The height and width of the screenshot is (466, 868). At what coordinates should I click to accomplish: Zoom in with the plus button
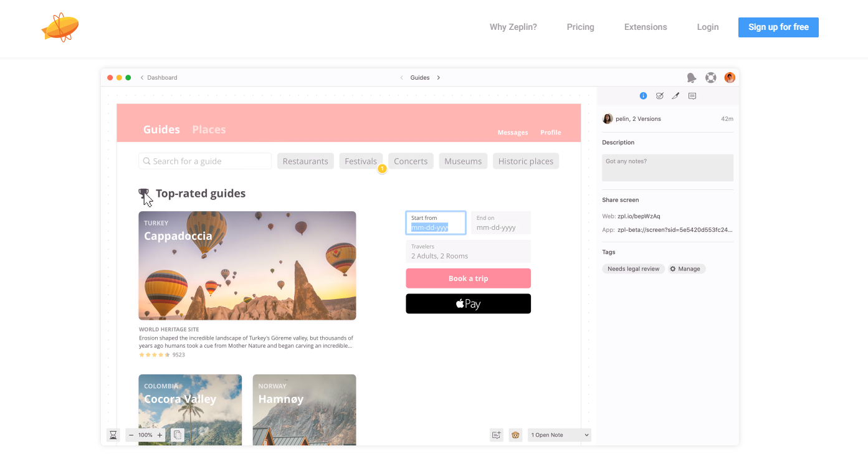[160, 435]
